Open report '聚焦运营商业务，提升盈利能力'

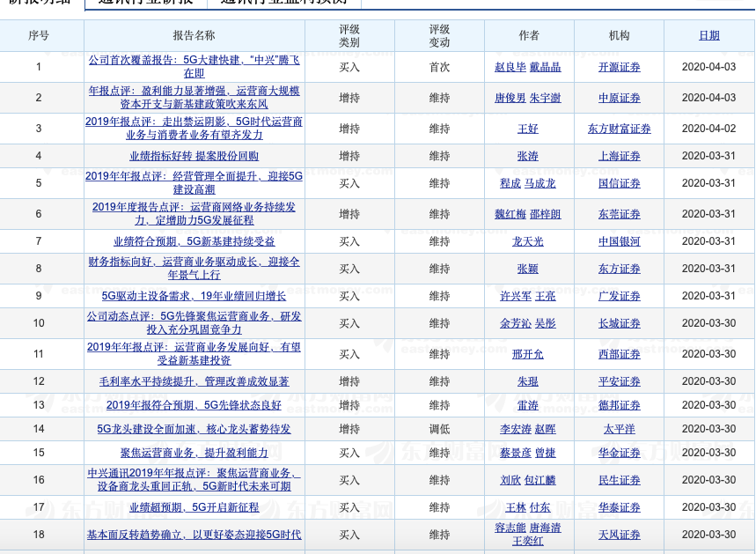(195, 453)
